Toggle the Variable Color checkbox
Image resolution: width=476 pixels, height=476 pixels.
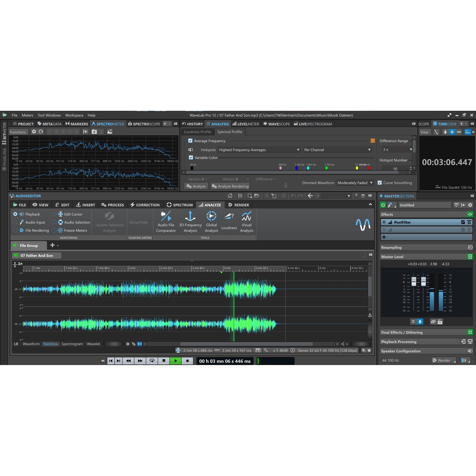point(191,157)
